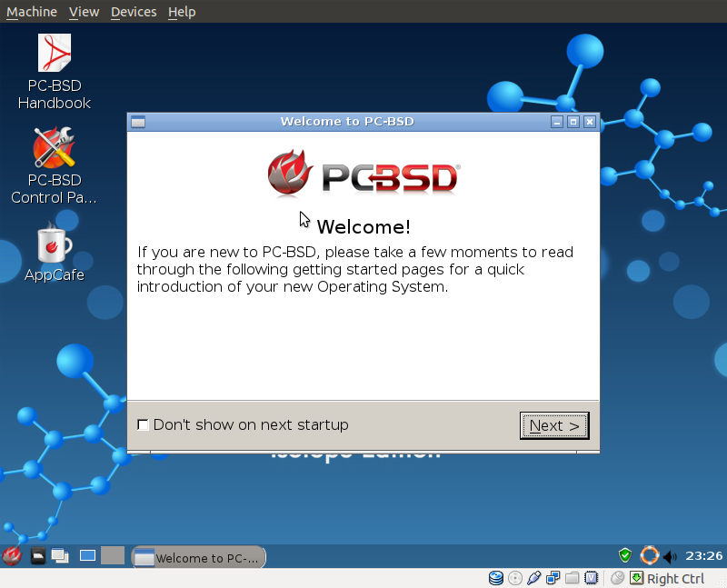The height and width of the screenshot is (588, 727).
Task: Open the View menu
Action: 84,12
